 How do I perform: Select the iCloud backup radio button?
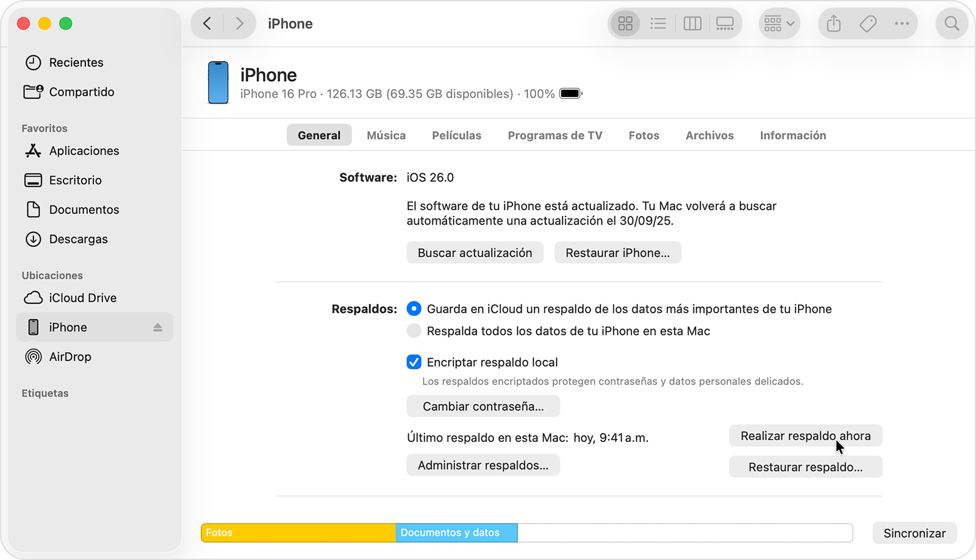[x=414, y=309]
